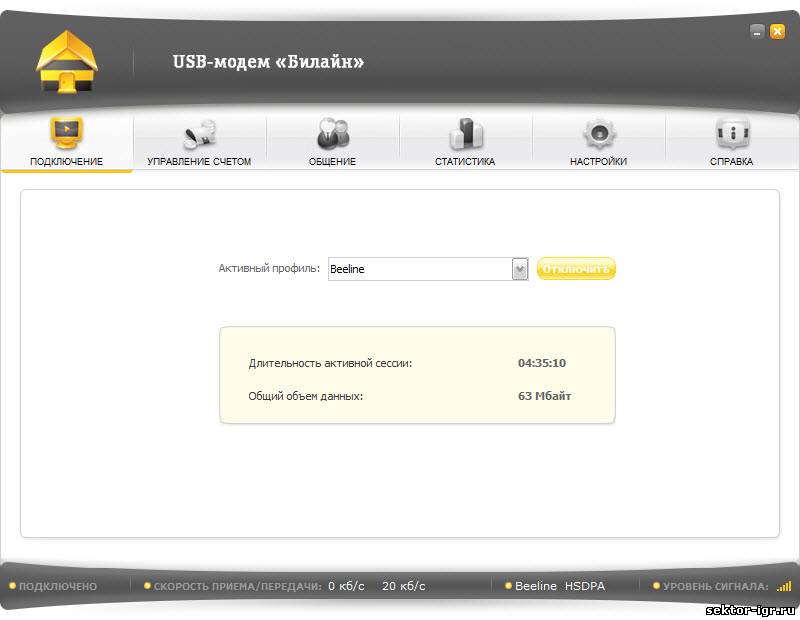The width and height of the screenshot is (800, 620).
Task: Expand the active profile dropdown arrow
Action: point(520,269)
